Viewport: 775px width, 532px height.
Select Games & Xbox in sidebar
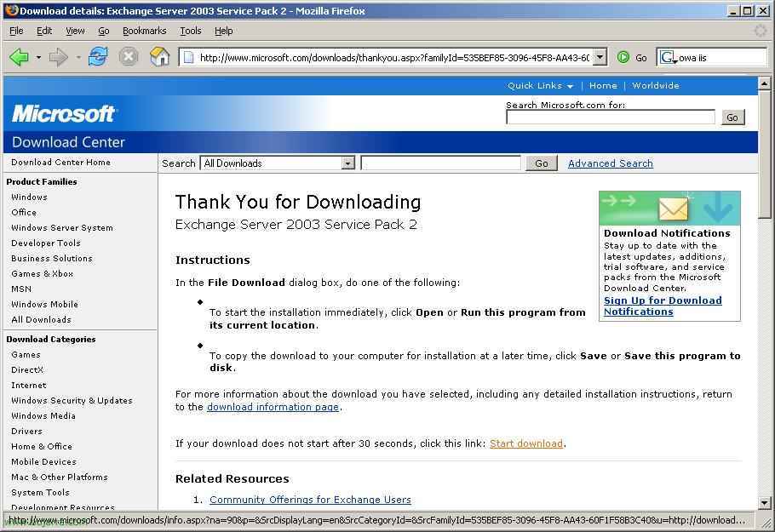coord(42,273)
